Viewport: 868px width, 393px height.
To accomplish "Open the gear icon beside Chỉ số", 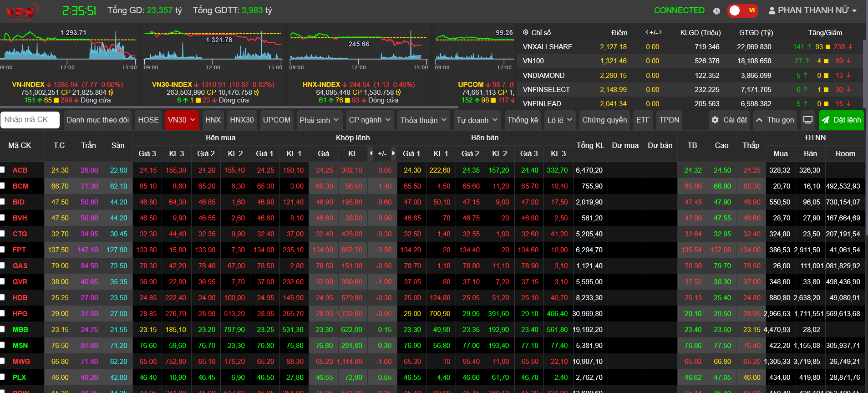I will pos(526,32).
